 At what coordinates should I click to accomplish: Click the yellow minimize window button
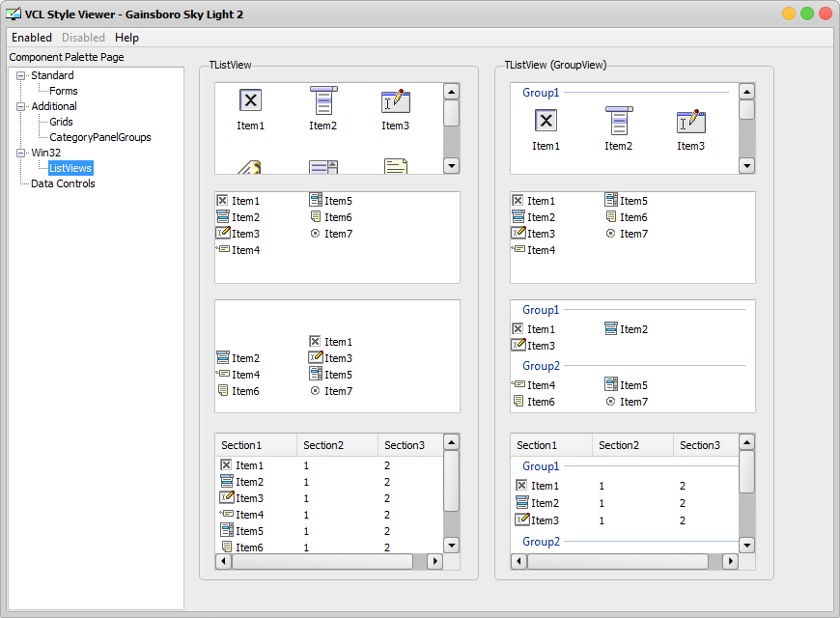pos(789,14)
